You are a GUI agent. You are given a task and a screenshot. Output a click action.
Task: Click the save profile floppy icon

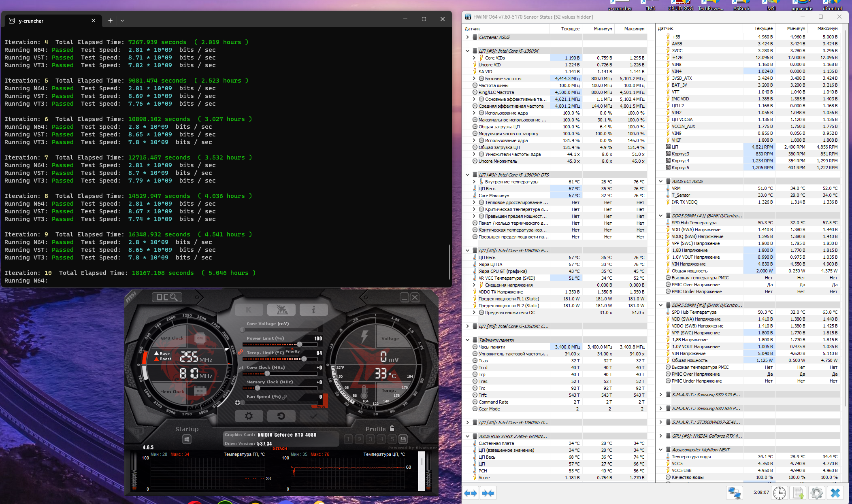point(403,439)
